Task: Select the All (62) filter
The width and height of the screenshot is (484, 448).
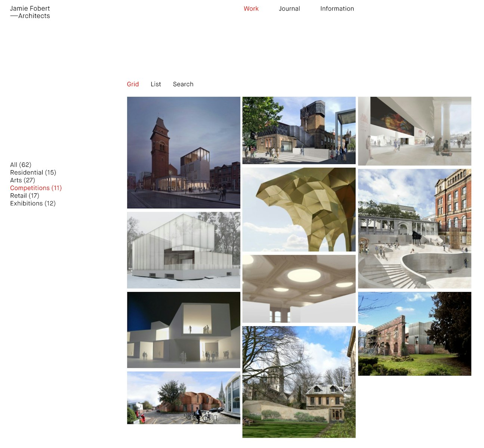Action: click(x=21, y=164)
